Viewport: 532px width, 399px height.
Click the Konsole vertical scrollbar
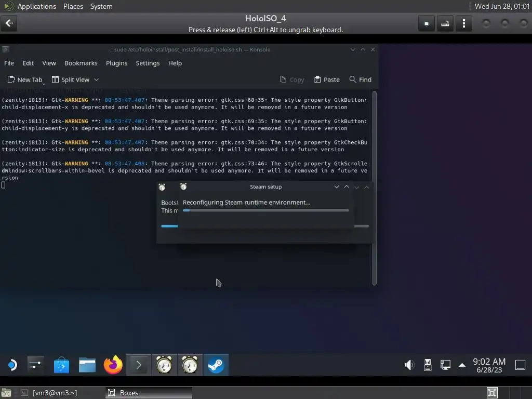(x=374, y=188)
